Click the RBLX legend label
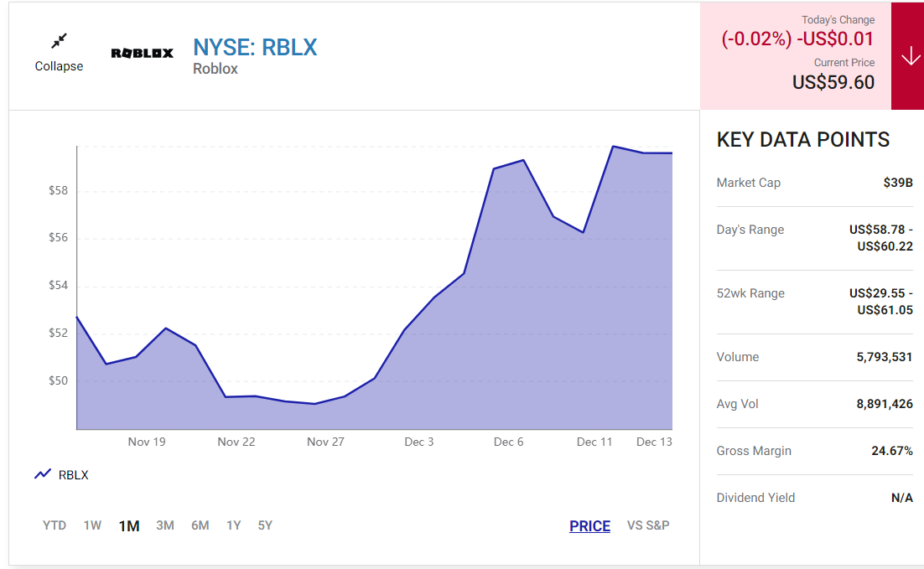 coord(74,475)
